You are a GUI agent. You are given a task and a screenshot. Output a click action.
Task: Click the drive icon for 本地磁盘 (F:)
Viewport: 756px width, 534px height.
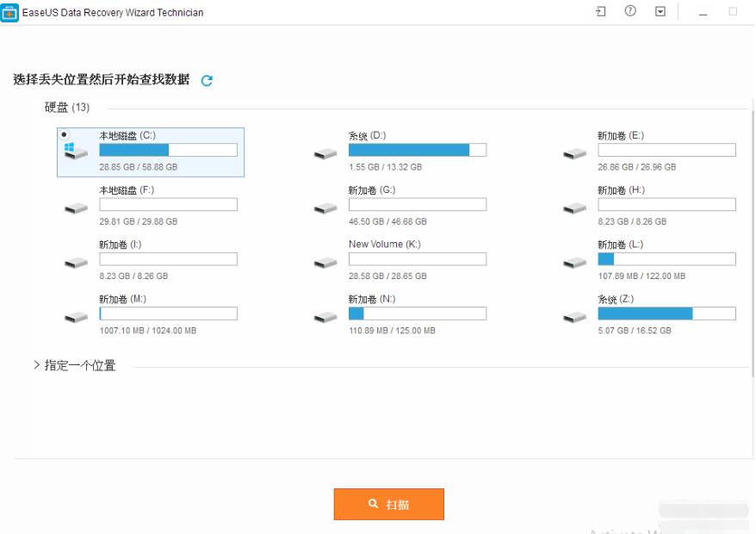click(x=76, y=208)
